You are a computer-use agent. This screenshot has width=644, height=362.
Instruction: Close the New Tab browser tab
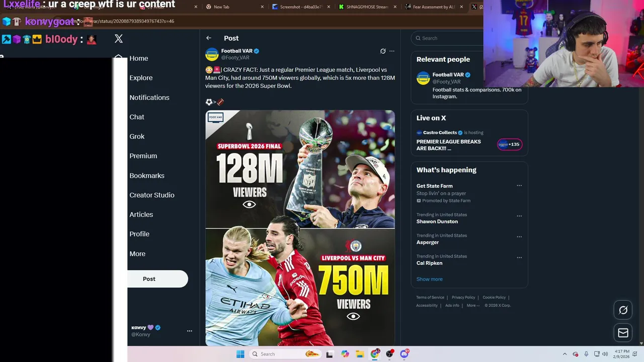click(262, 7)
